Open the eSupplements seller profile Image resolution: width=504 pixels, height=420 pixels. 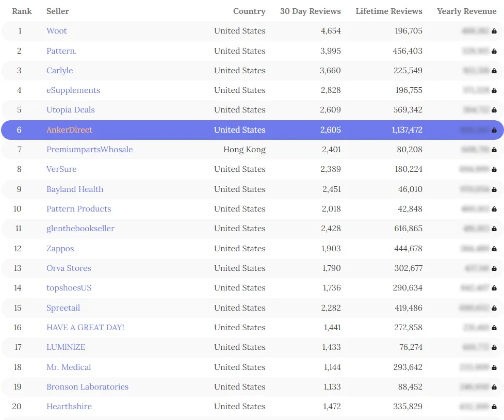click(73, 90)
